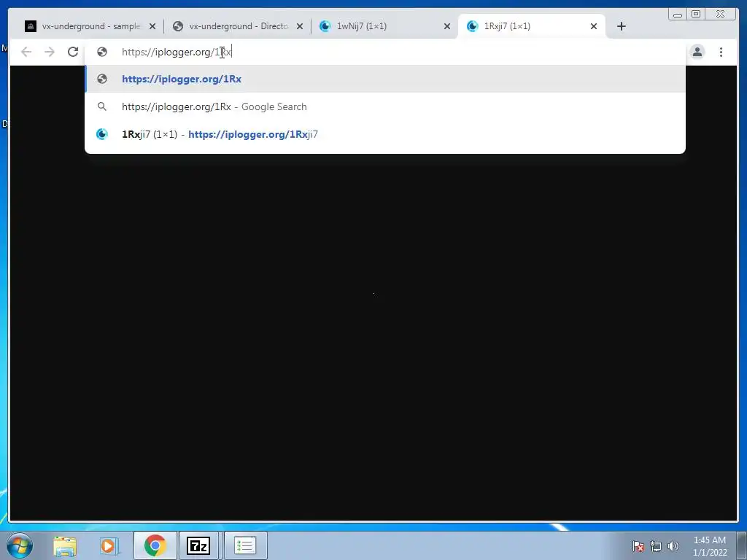This screenshot has width=747, height=560.
Task: Go forward to next page
Action: [x=50, y=52]
